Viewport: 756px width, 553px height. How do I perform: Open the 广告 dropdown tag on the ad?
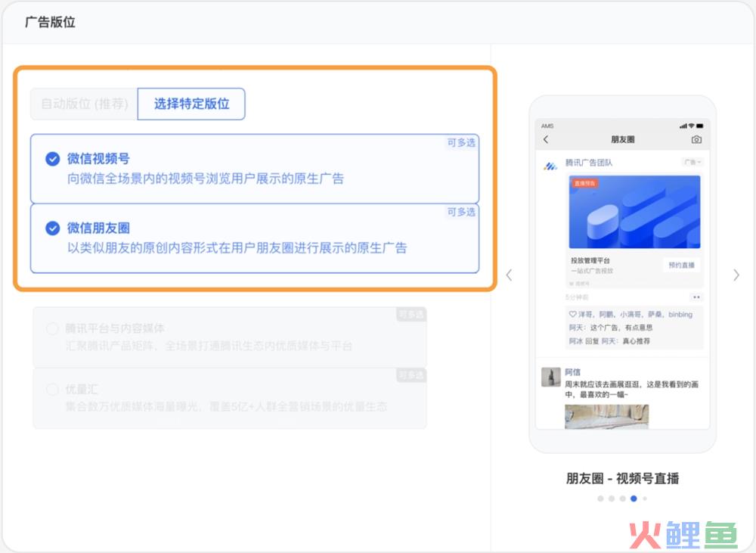click(x=692, y=162)
